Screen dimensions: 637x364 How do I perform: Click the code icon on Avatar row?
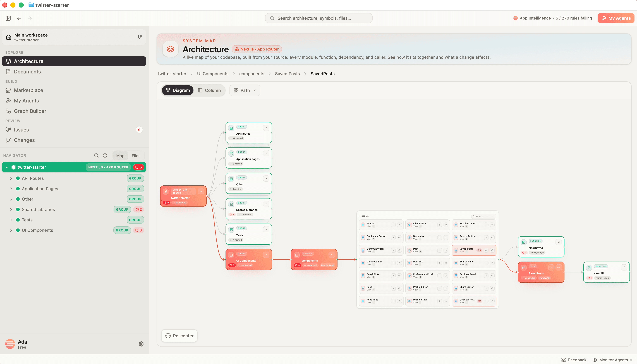pyautogui.click(x=399, y=225)
